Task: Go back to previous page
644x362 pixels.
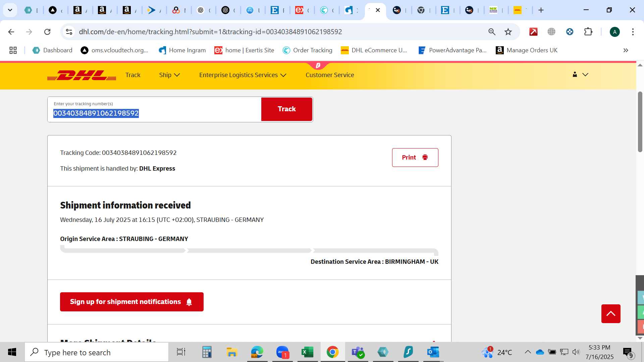Action: pos(11,32)
